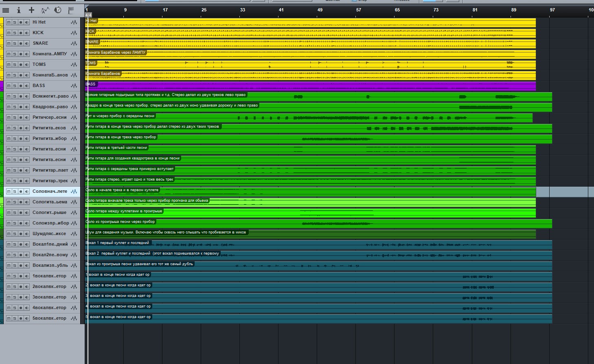The image size is (594, 364).
Task: Click waveform icon on TOMS track
Action: click(74, 65)
